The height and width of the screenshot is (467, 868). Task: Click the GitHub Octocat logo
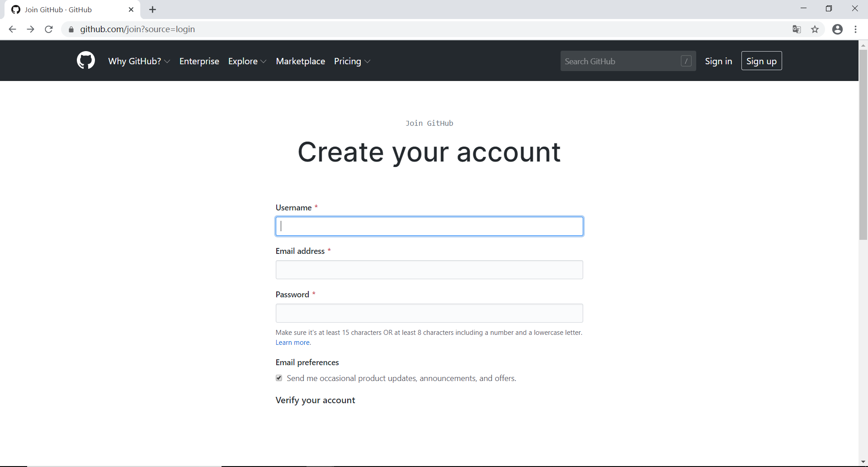86,61
